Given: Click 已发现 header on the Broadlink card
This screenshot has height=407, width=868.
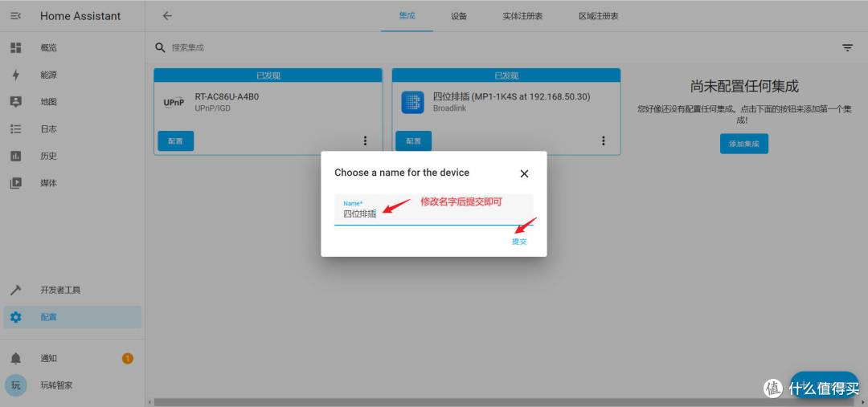Looking at the screenshot, I should [x=506, y=75].
